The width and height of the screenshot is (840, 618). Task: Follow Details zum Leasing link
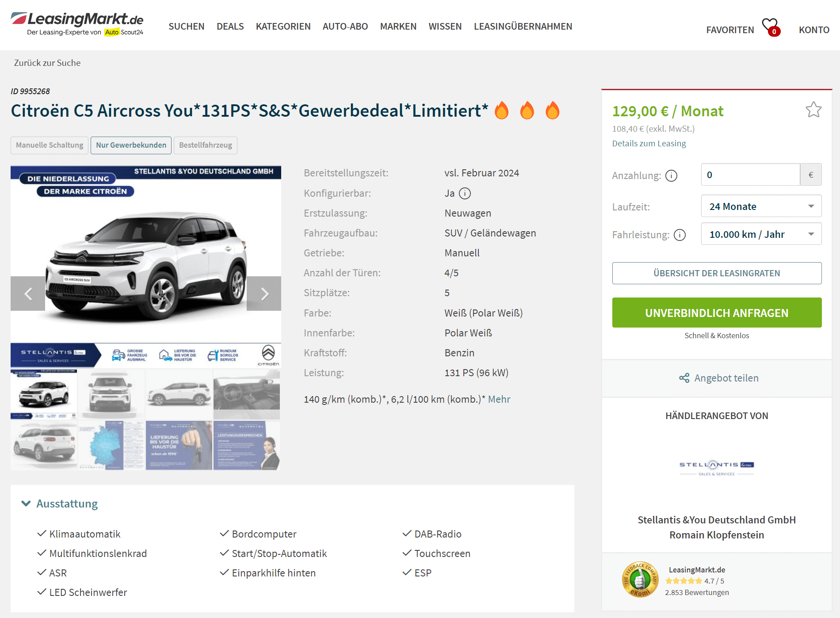pos(649,143)
